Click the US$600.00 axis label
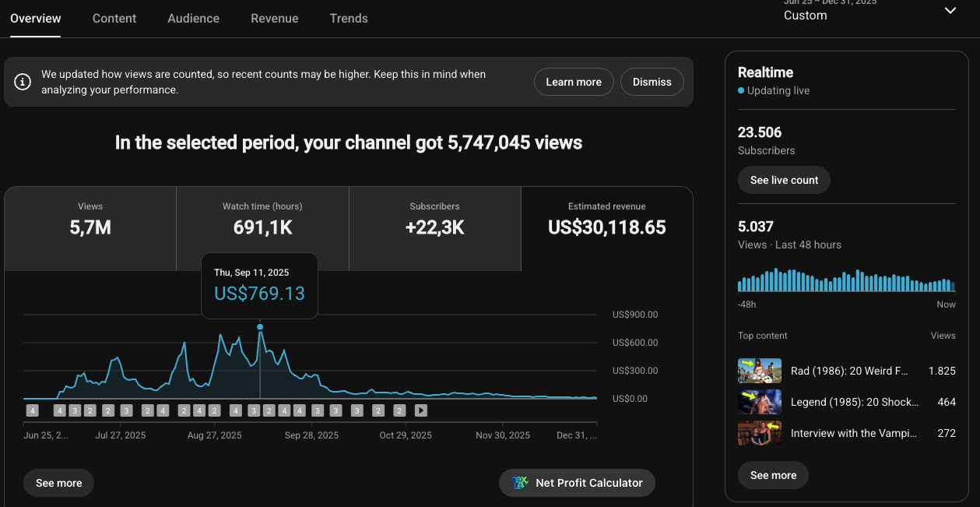 tap(635, 343)
